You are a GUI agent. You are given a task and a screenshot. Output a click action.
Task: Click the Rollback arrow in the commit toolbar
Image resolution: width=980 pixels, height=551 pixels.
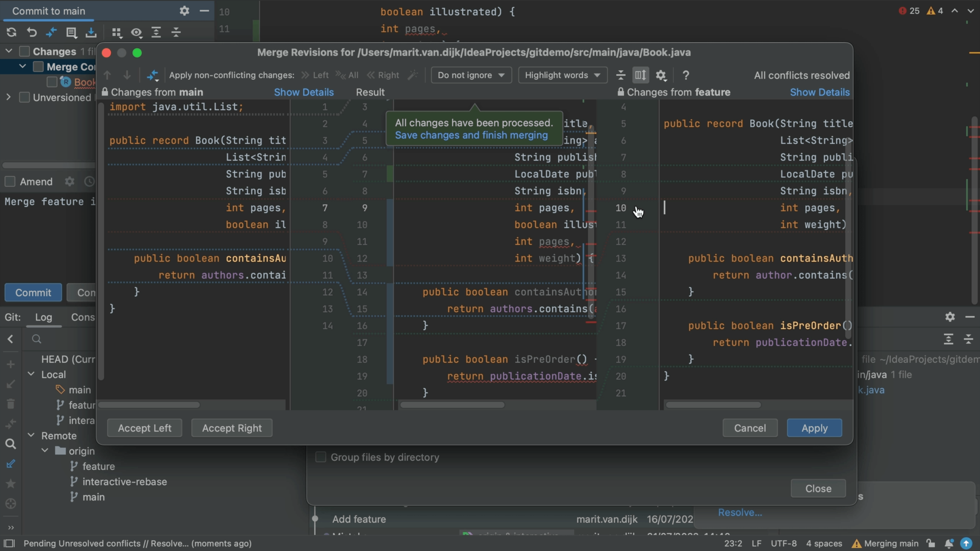point(32,33)
